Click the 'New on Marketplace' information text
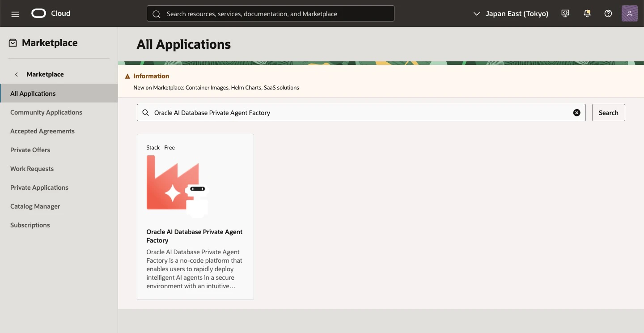 point(216,88)
